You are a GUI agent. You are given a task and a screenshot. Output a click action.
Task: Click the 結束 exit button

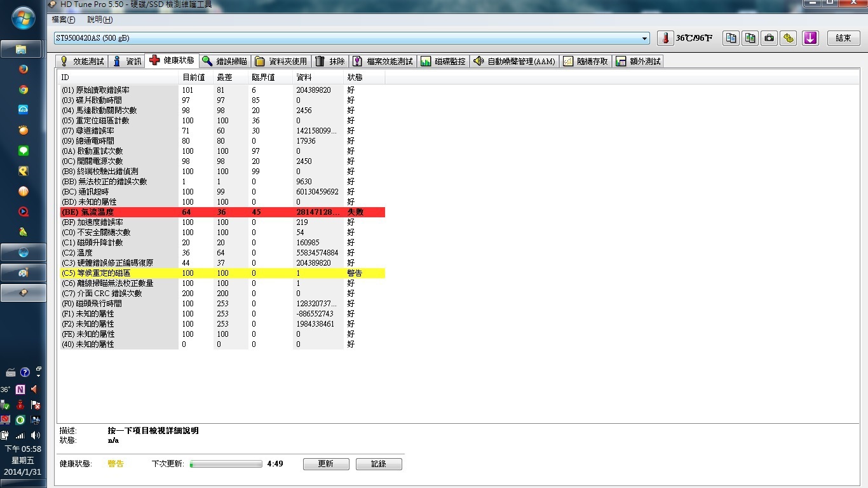coord(843,38)
